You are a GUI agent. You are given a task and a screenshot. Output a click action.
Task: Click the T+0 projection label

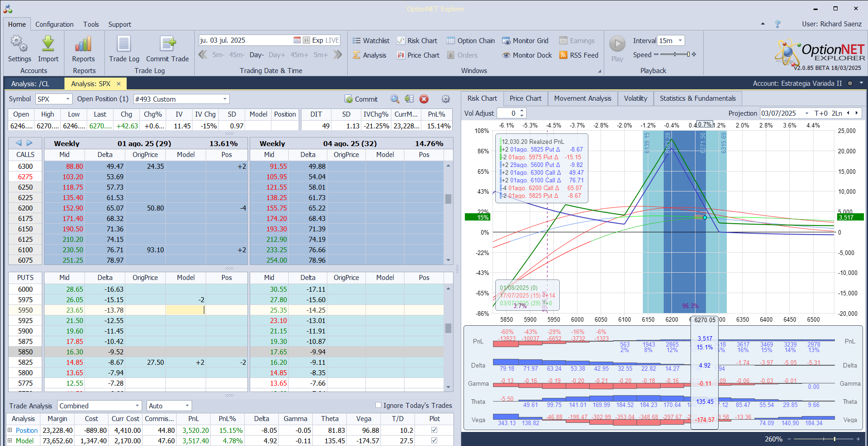(x=821, y=113)
